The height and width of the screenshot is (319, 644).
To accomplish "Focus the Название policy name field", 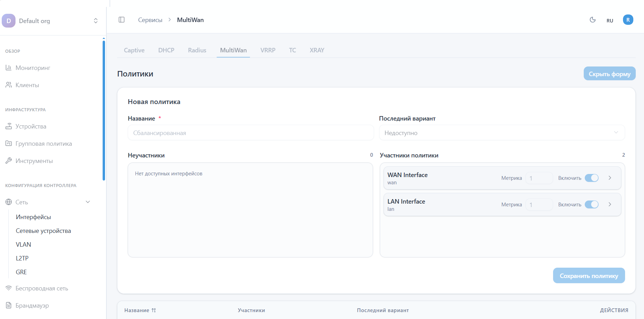I will pyautogui.click(x=250, y=133).
